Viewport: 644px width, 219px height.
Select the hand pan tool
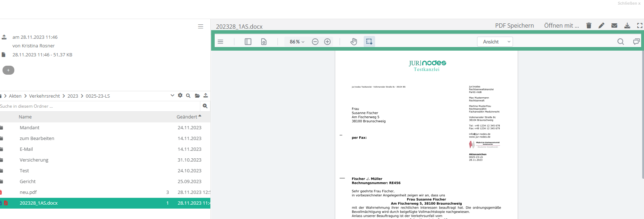pyautogui.click(x=354, y=42)
